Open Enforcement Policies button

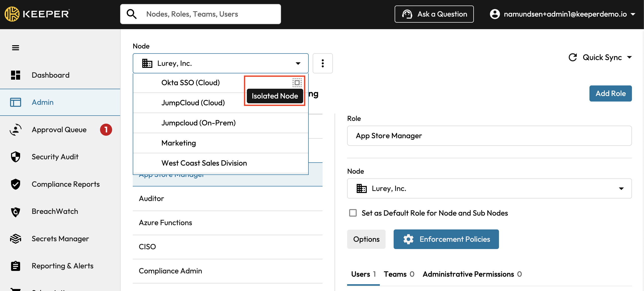tap(446, 239)
